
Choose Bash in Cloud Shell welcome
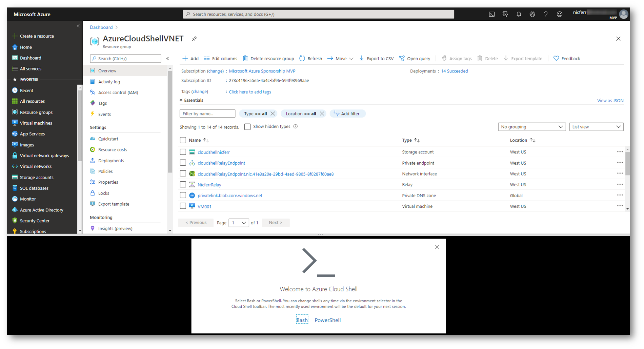[302, 320]
